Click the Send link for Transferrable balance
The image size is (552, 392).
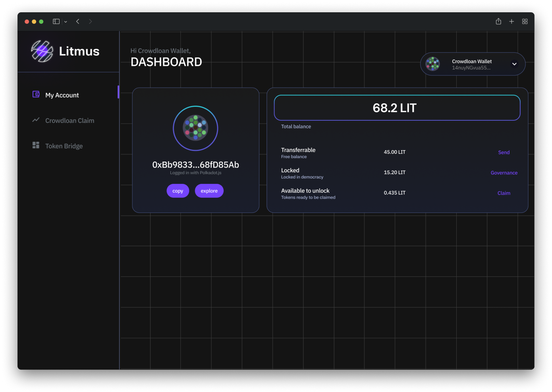tap(504, 153)
